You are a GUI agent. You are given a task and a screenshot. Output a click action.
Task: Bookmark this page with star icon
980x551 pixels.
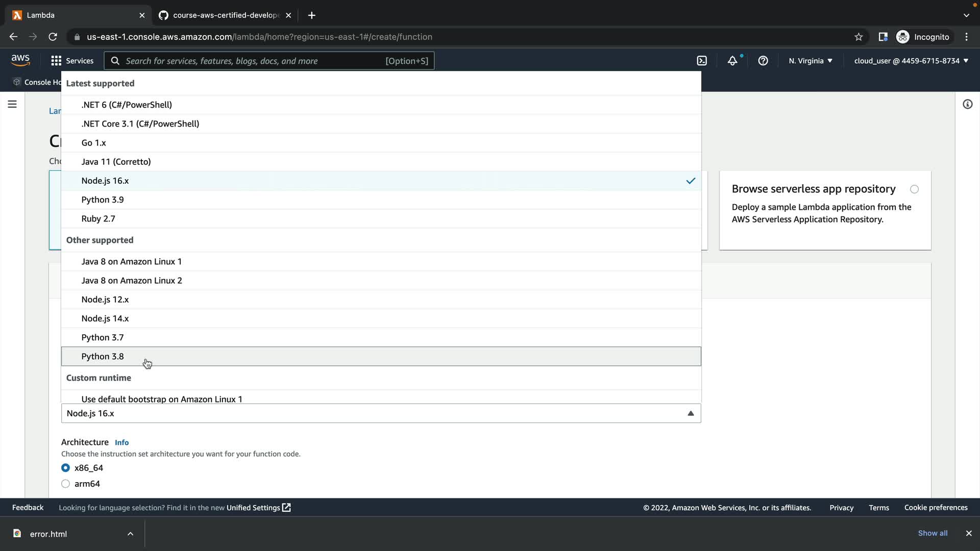point(859,37)
